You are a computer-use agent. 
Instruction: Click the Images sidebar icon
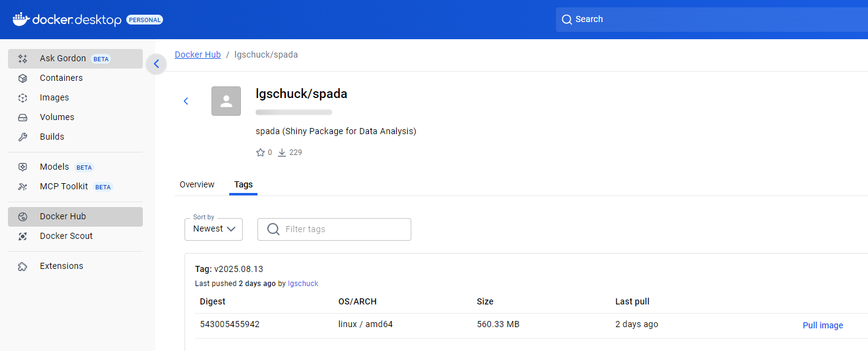[23, 98]
